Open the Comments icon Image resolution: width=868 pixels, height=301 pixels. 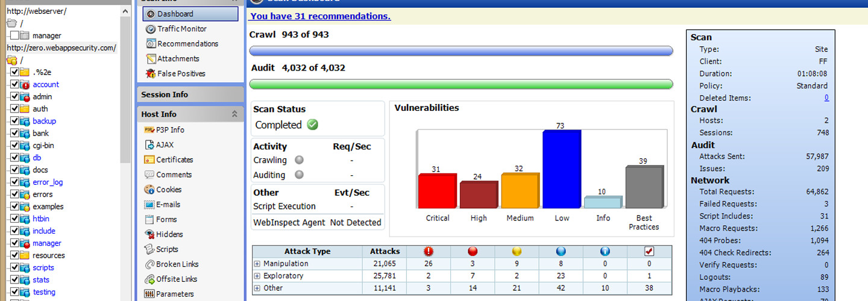(149, 175)
